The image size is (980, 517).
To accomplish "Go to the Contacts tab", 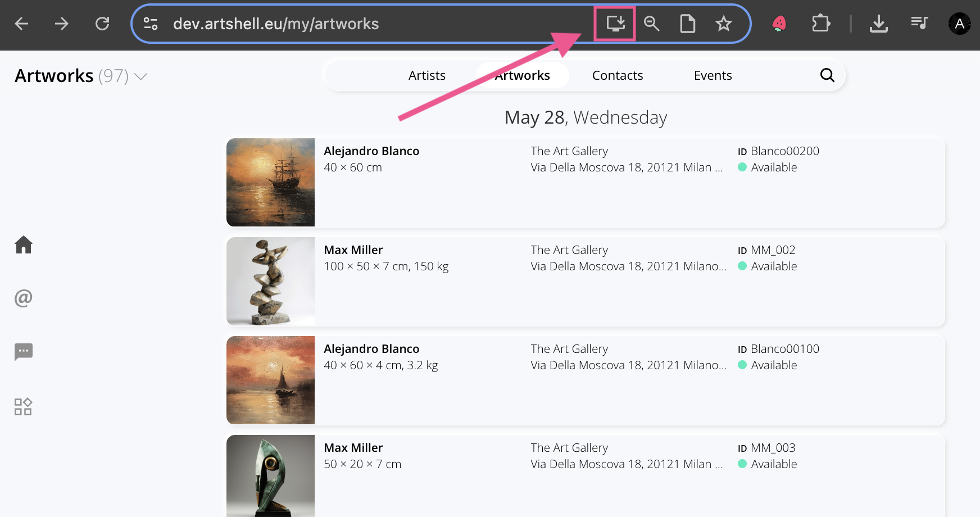I will [617, 75].
